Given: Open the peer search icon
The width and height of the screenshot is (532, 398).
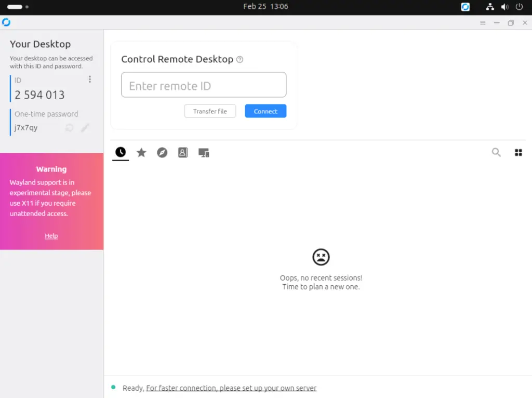Looking at the screenshot, I should 496,152.
